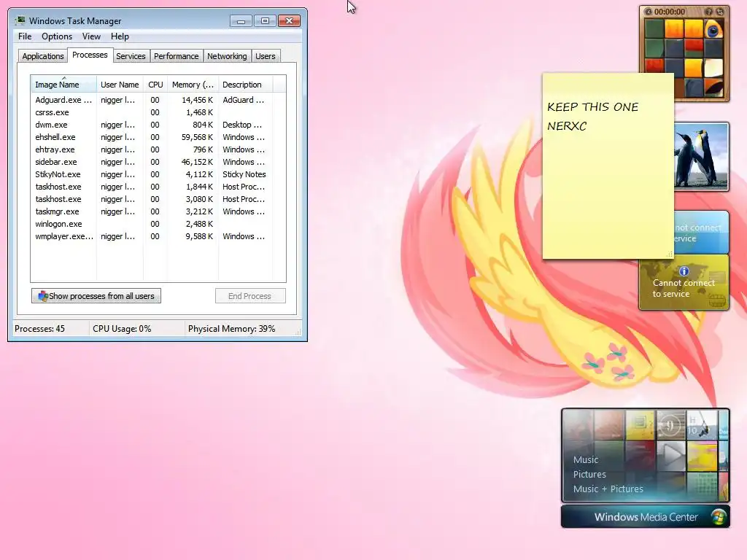Open the Users tab

(266, 56)
